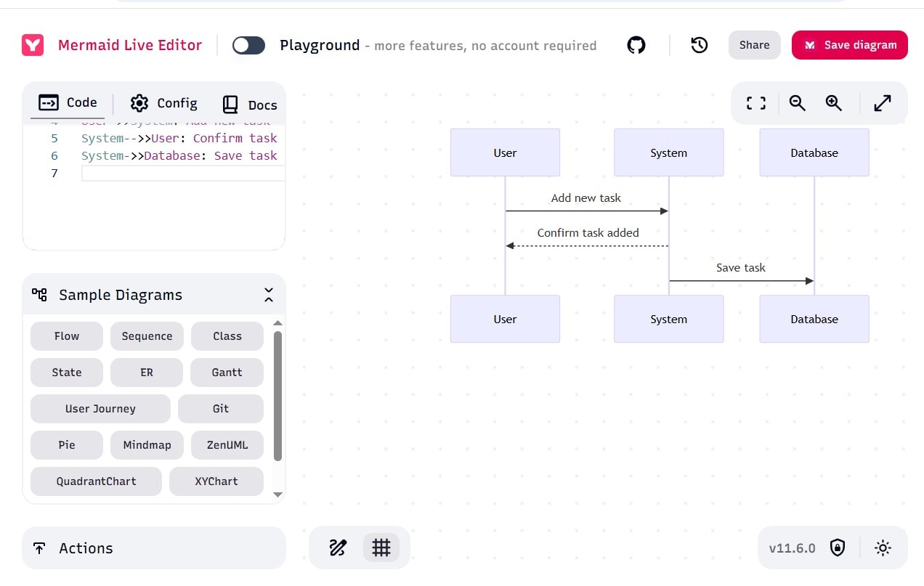Switch theme with the sun icon

coord(883,548)
